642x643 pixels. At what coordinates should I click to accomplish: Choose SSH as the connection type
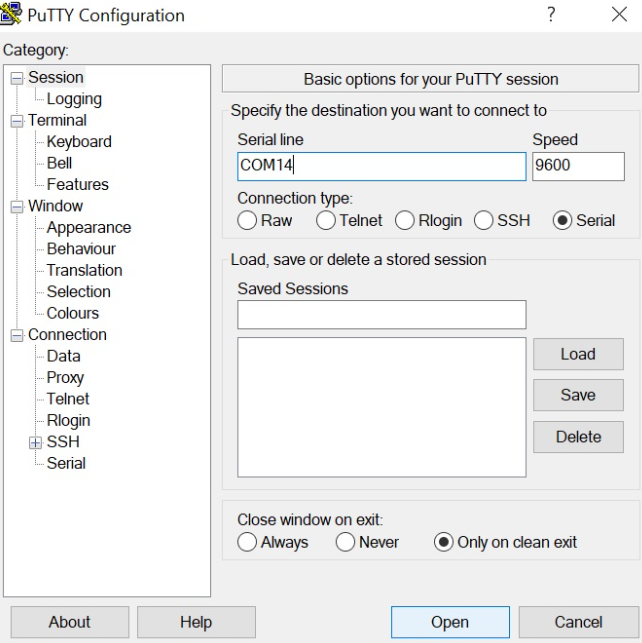[483, 220]
